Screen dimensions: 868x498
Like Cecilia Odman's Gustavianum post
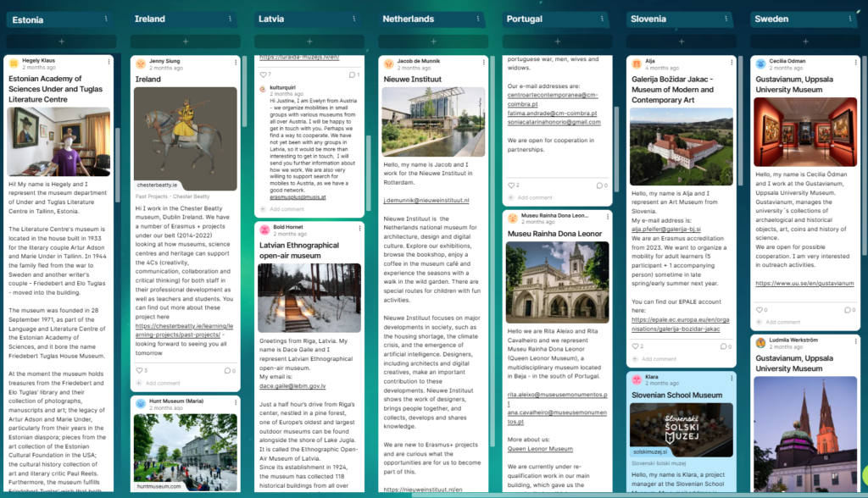759,310
